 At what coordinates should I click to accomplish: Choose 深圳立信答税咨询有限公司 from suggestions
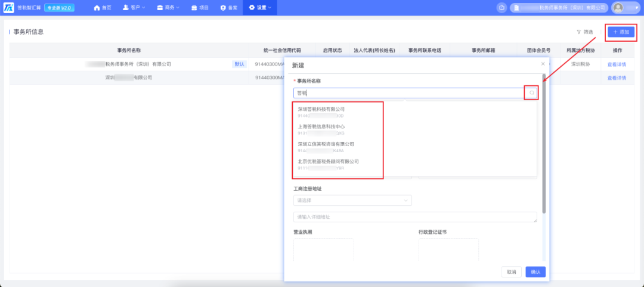click(326, 147)
